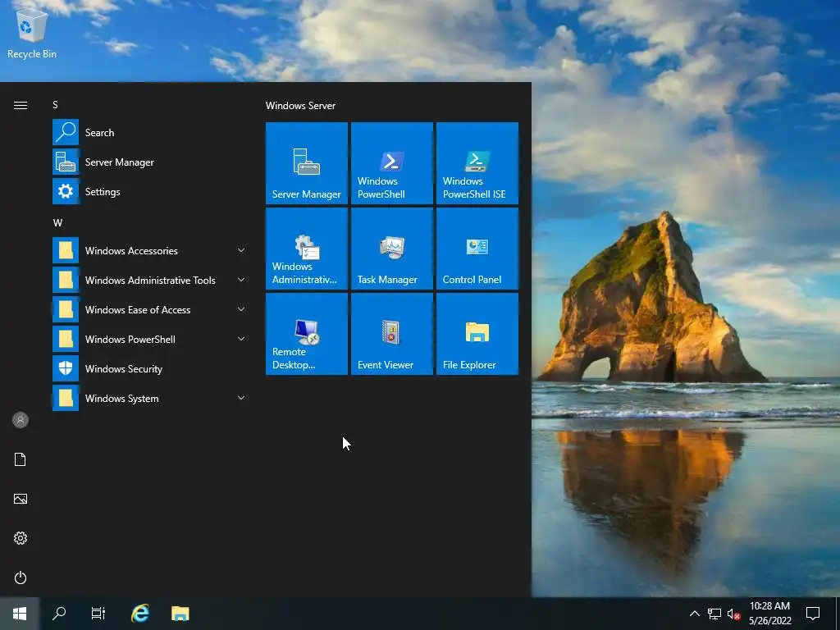Show hidden system tray icons
Viewport: 840px width, 630px height.
click(694, 614)
